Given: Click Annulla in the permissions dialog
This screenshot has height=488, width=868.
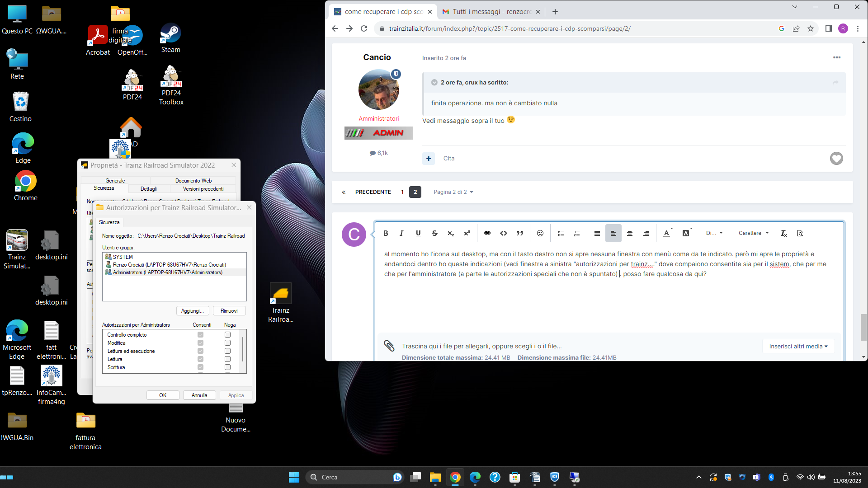Looking at the screenshot, I should (199, 395).
